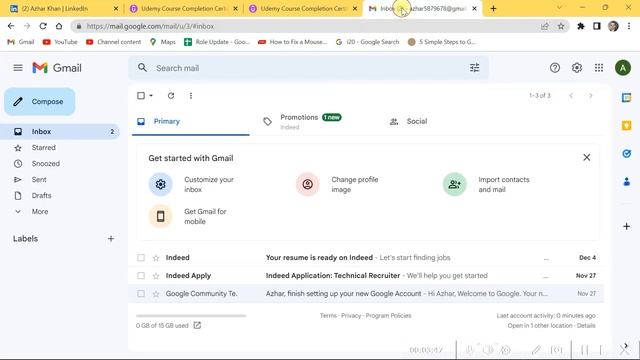Select the Indeed Apply email checkbox
This screenshot has width=640, height=360.
click(x=141, y=276)
